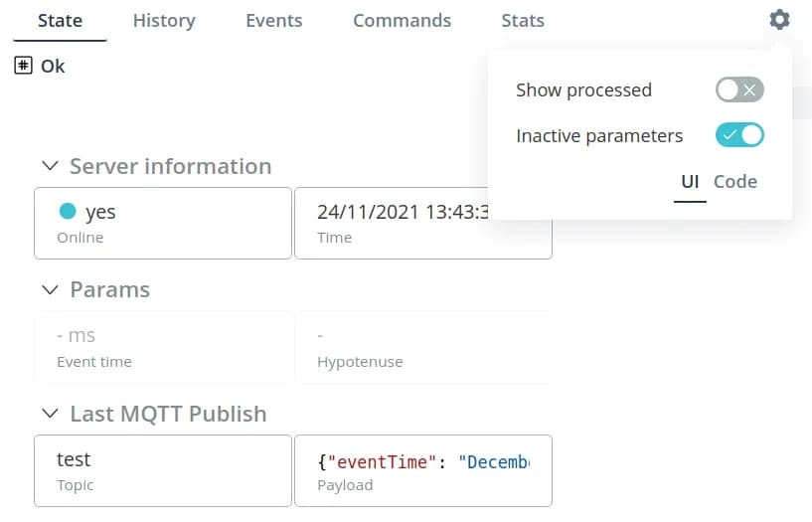
Task: Select the UI view mode
Action: point(690,181)
